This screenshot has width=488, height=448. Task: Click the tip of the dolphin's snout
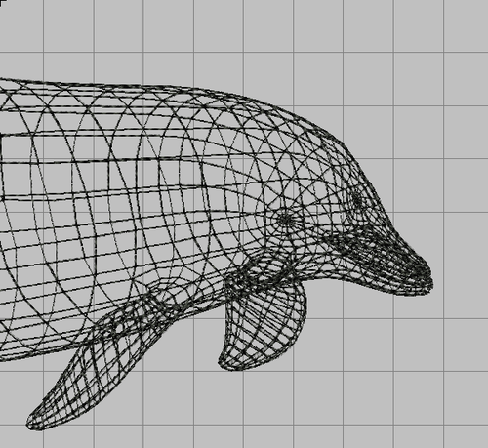coord(428,279)
